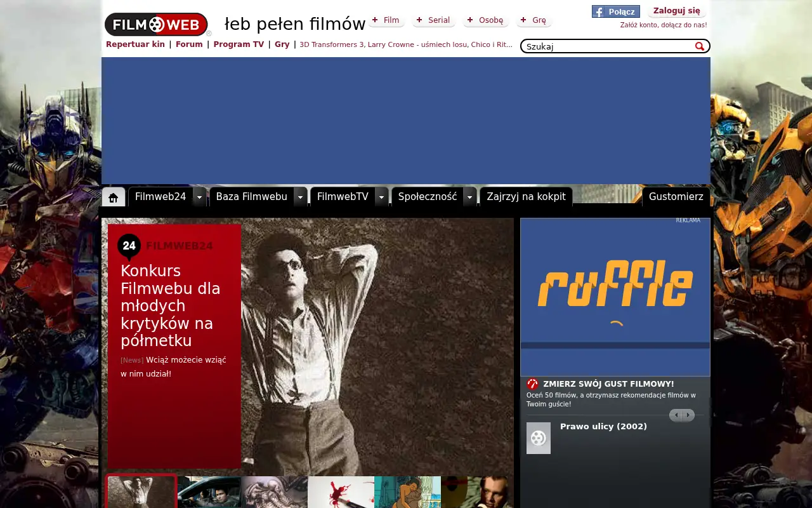Open Repertuar kin link
Screen dimensions: 812x508
[x=135, y=44]
